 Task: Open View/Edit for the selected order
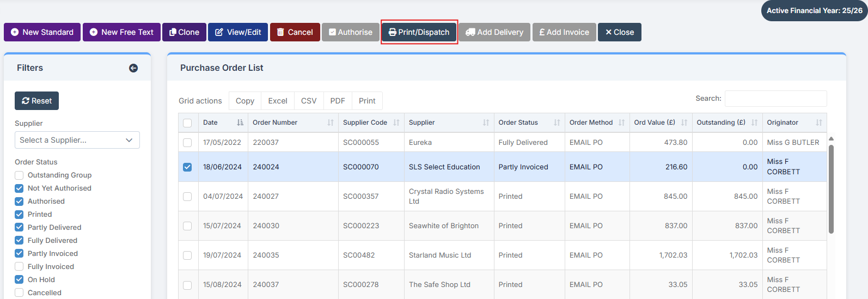(238, 32)
